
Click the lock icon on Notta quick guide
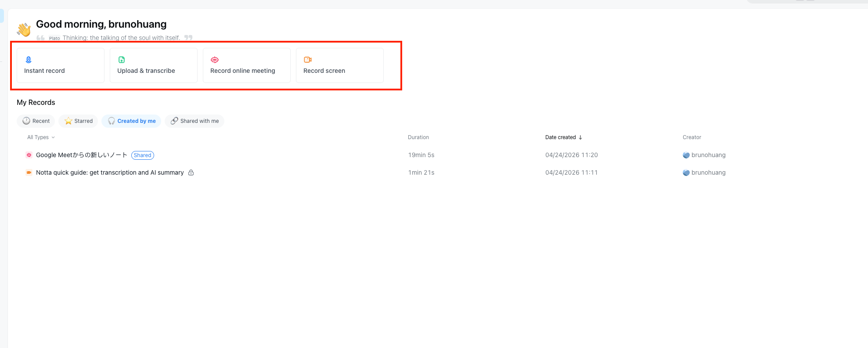[x=191, y=172]
